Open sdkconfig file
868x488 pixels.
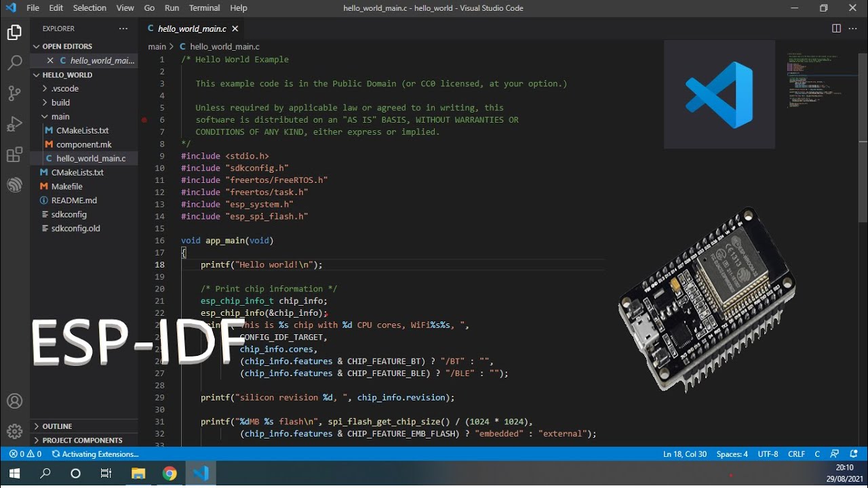[84, 214]
